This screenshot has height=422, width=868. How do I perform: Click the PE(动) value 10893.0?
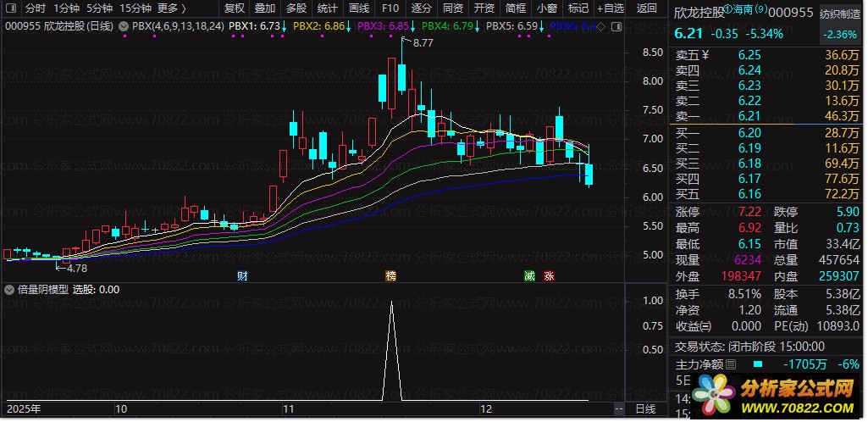click(x=838, y=326)
